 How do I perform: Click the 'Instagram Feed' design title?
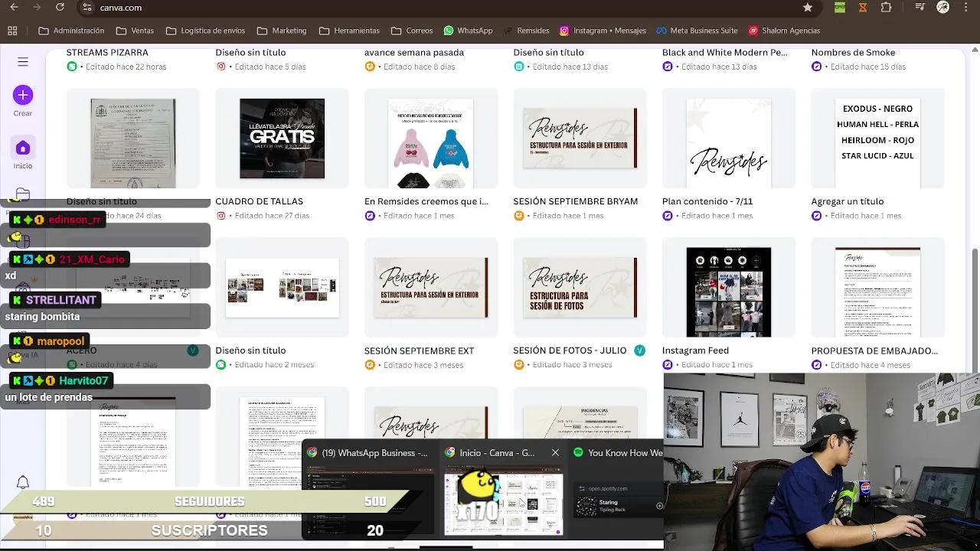coord(695,350)
